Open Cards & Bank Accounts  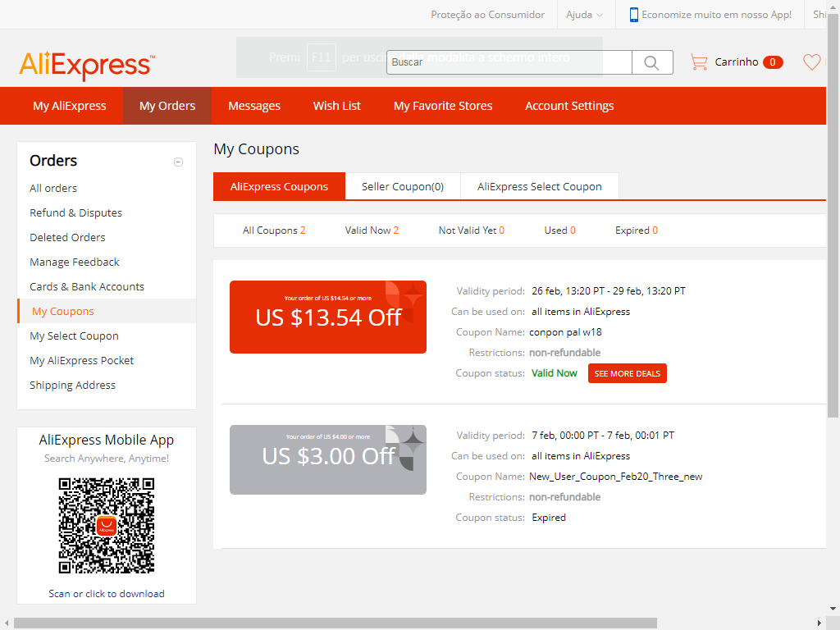(x=87, y=286)
